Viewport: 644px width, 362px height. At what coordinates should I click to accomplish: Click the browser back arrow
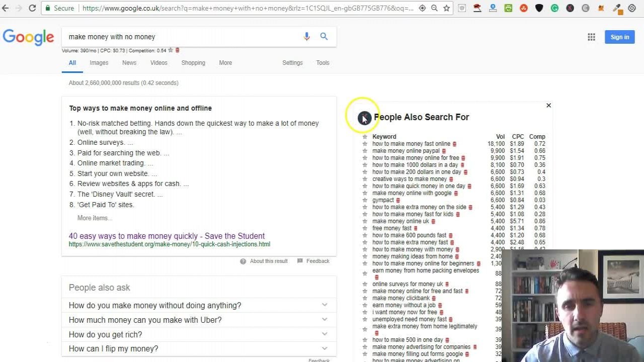[x=6, y=8]
